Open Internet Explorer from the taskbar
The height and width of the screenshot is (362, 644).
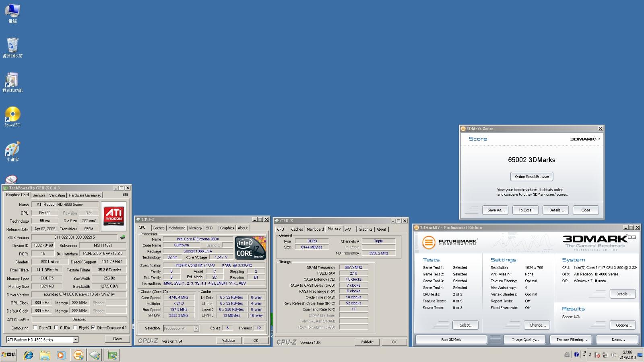click(28, 355)
